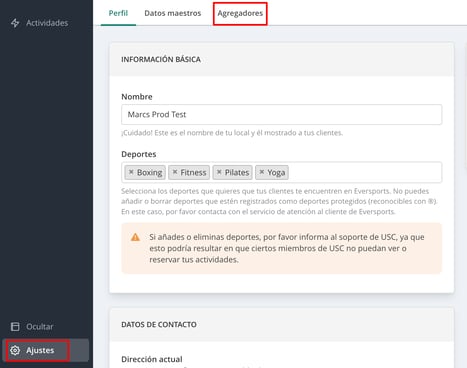Image resolution: width=467 pixels, height=368 pixels.
Task: Click inside the Nombre input field
Action: click(282, 114)
